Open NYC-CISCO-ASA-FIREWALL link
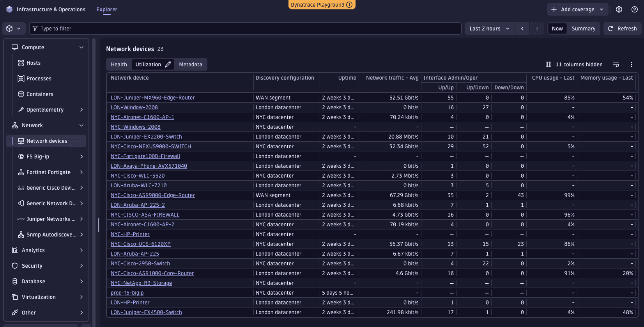The height and width of the screenshot is (327, 644). 145,215
